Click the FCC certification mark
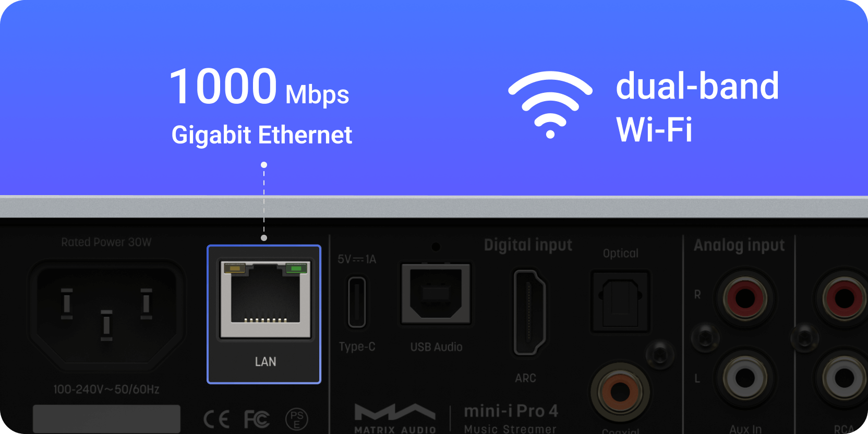The width and height of the screenshot is (868, 434). coord(257,419)
